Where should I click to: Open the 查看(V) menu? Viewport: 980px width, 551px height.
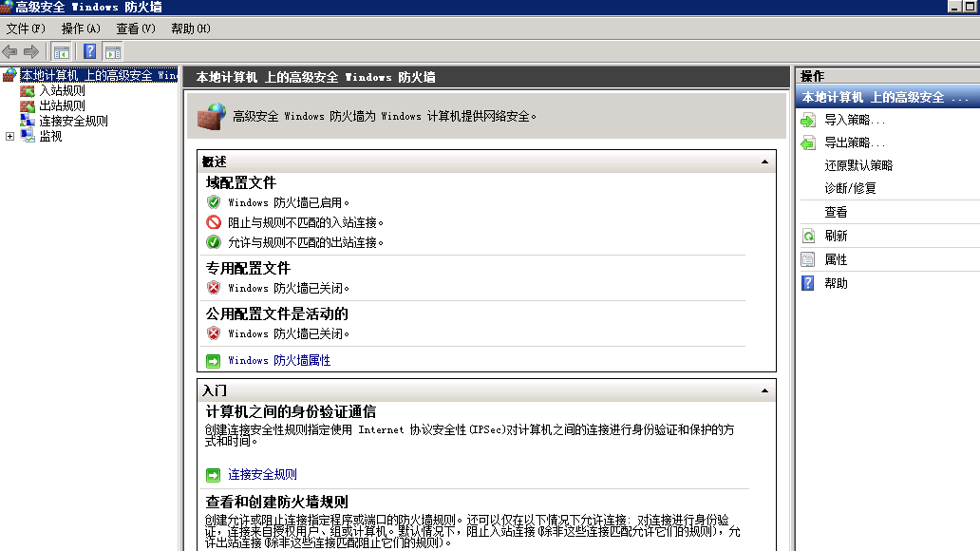click(136, 28)
